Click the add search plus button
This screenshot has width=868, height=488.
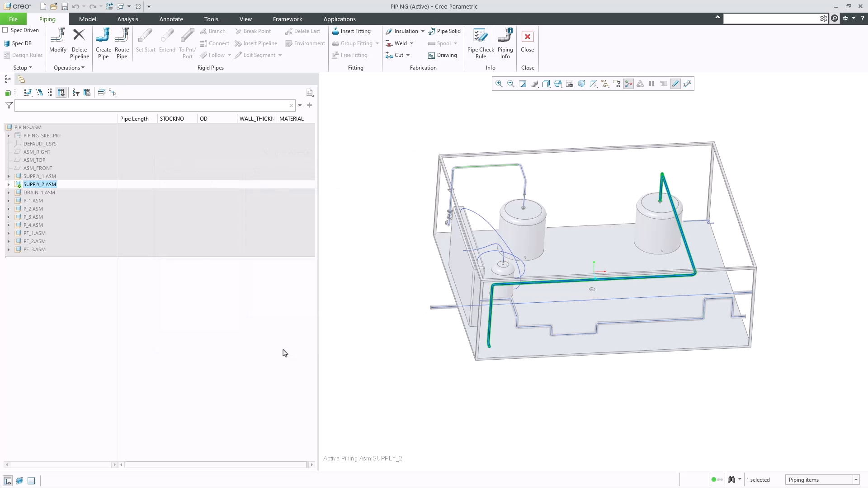tap(310, 105)
